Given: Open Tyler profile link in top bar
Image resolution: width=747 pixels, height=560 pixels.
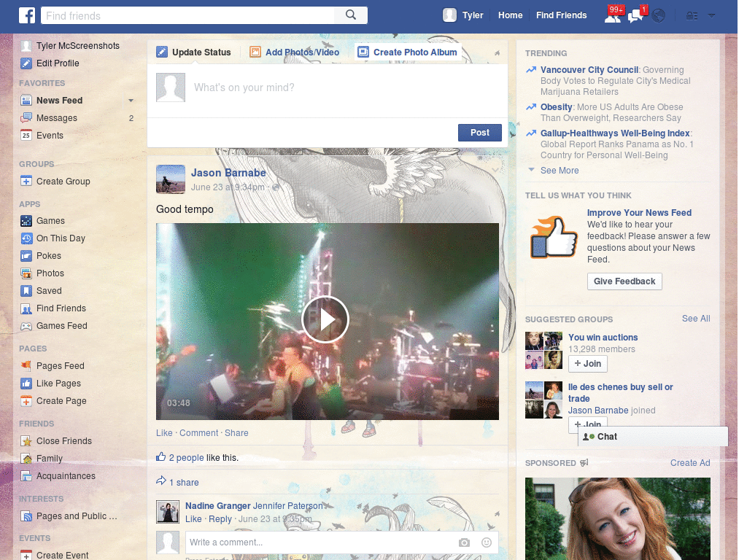Looking at the screenshot, I should 473,15.
